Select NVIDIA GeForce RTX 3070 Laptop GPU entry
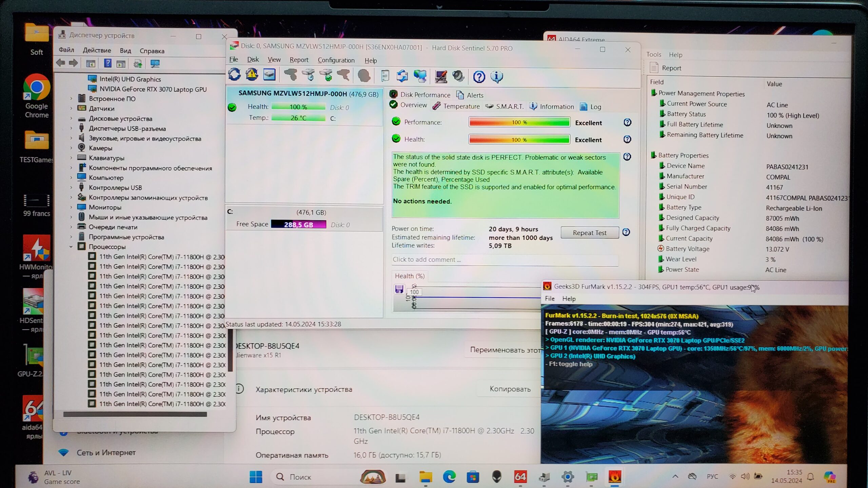The image size is (868, 488). pos(153,89)
